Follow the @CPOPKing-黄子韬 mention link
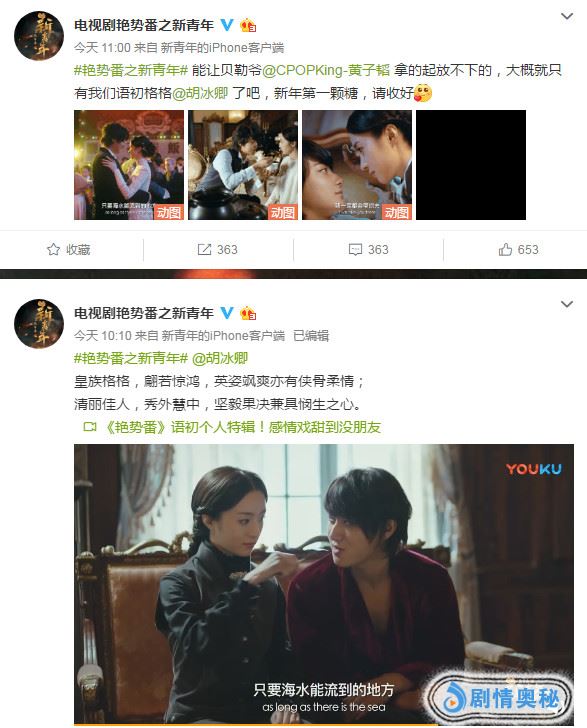This screenshot has width=587, height=728. (326, 70)
